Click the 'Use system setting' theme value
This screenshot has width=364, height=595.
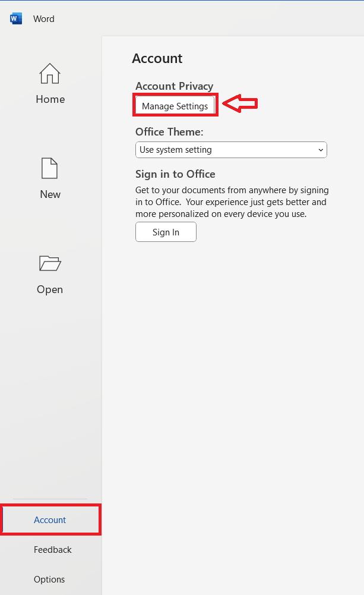click(x=176, y=150)
